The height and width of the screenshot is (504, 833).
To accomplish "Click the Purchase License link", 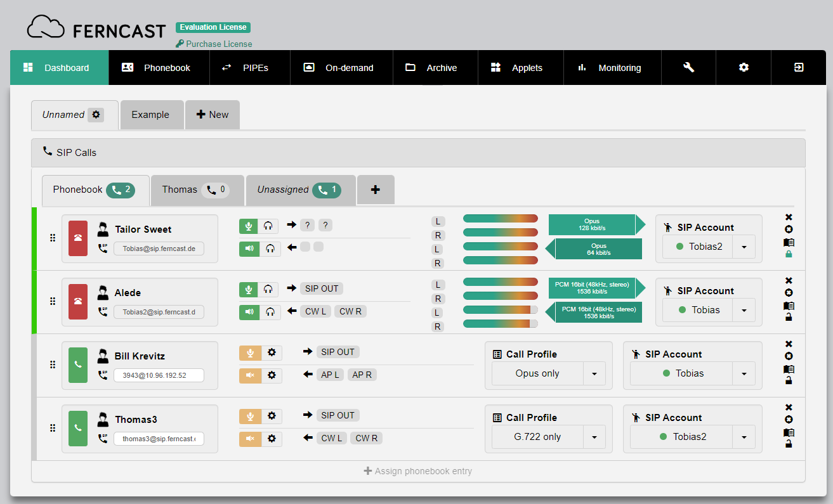I will (x=219, y=44).
